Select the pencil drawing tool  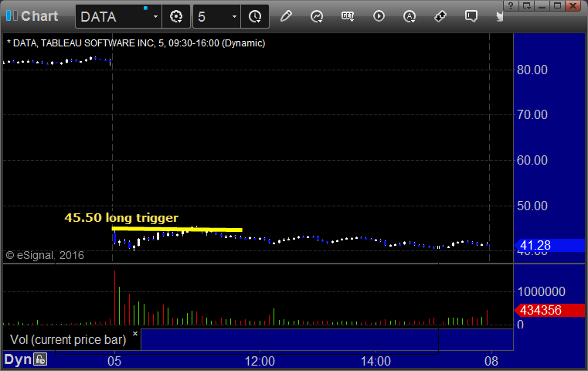286,16
